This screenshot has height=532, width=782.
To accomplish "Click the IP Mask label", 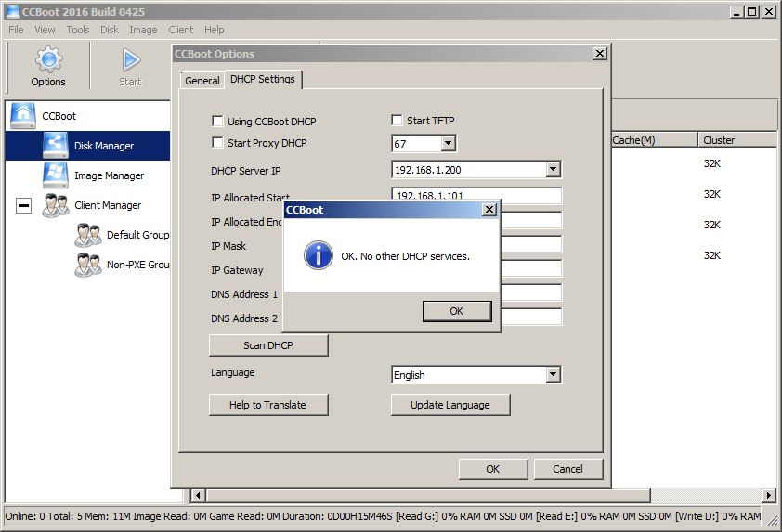I will 228,246.
